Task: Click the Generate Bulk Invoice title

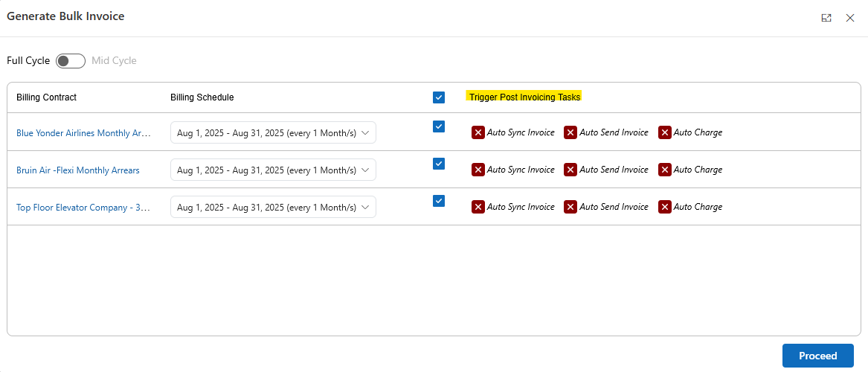Action: [65, 16]
